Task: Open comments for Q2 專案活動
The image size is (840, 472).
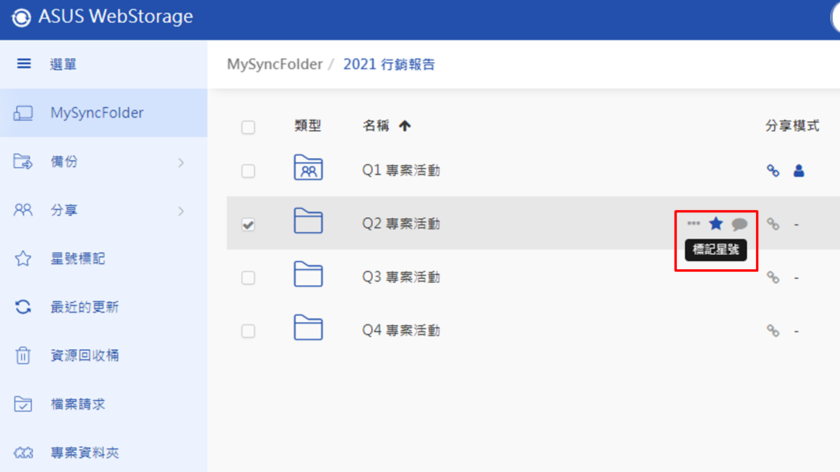Action: point(739,224)
